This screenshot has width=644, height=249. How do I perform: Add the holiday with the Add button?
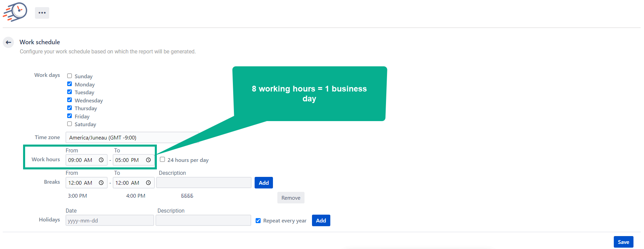coord(321,220)
